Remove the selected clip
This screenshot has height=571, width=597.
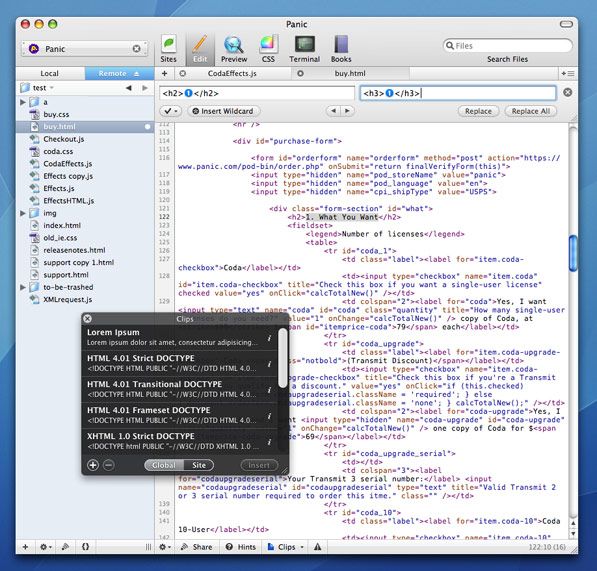pos(109,465)
